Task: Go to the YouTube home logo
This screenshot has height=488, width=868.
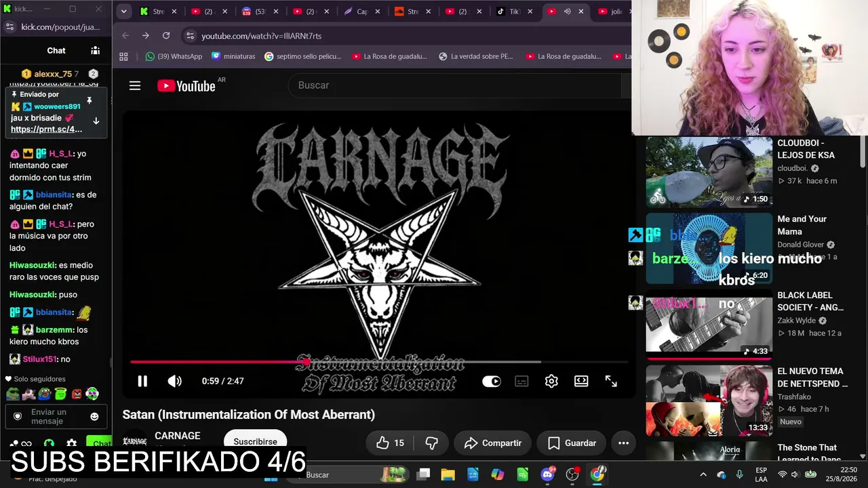Action: pos(186,85)
